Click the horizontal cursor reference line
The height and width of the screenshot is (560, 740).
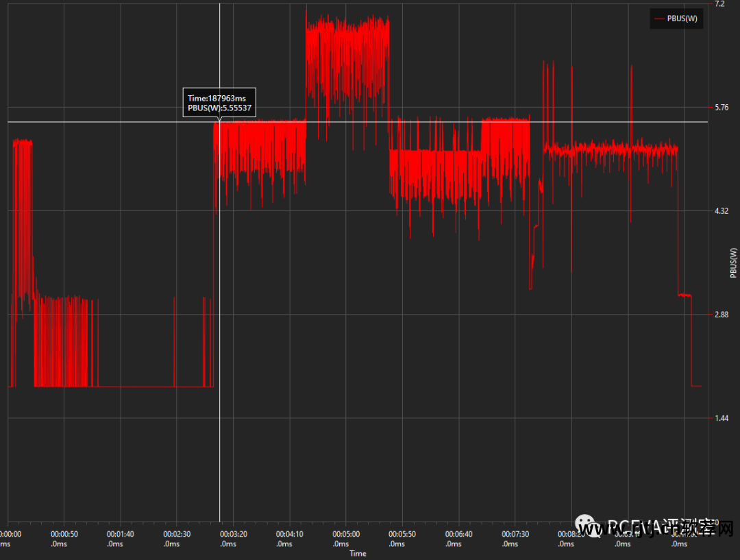tap(411, 122)
